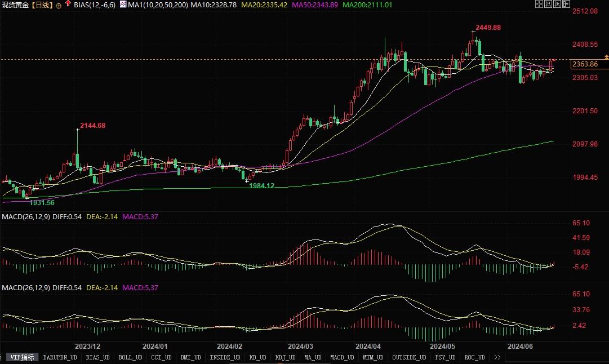Viewport: 609px width, 364px height.
Task: Open the KDJ_UD indicator tab
Action: click(x=286, y=357)
